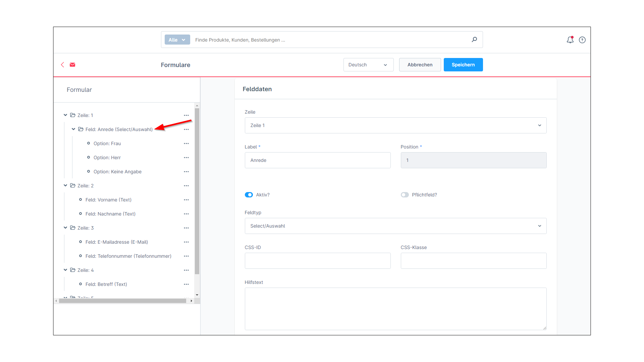
Task: Select tree item Option: Frau
Action: coord(107,143)
